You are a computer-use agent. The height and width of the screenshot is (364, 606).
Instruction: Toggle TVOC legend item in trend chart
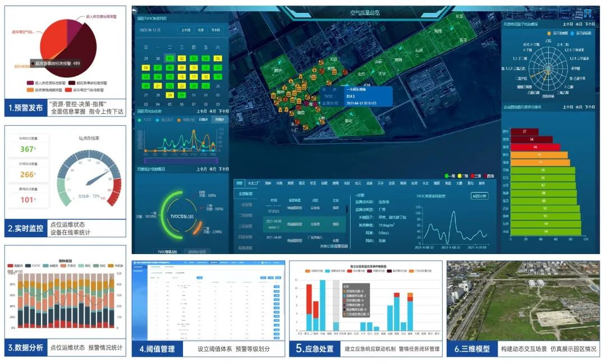point(145,120)
